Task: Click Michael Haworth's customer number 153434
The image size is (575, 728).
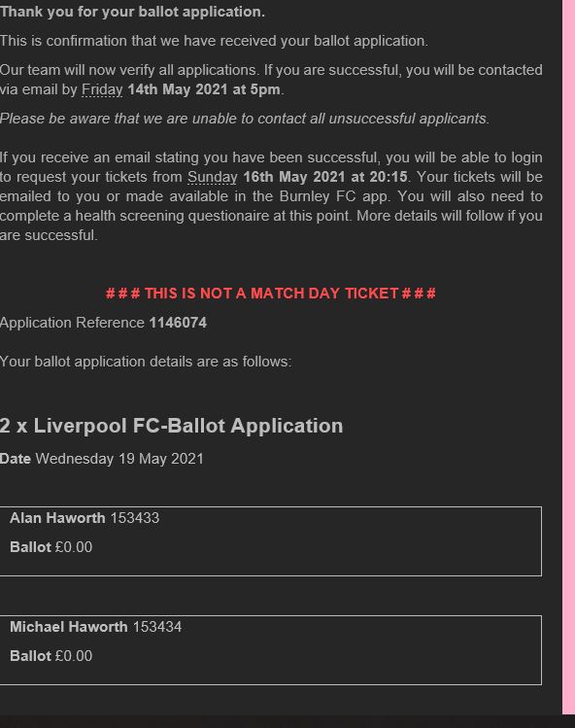Action: click(156, 627)
